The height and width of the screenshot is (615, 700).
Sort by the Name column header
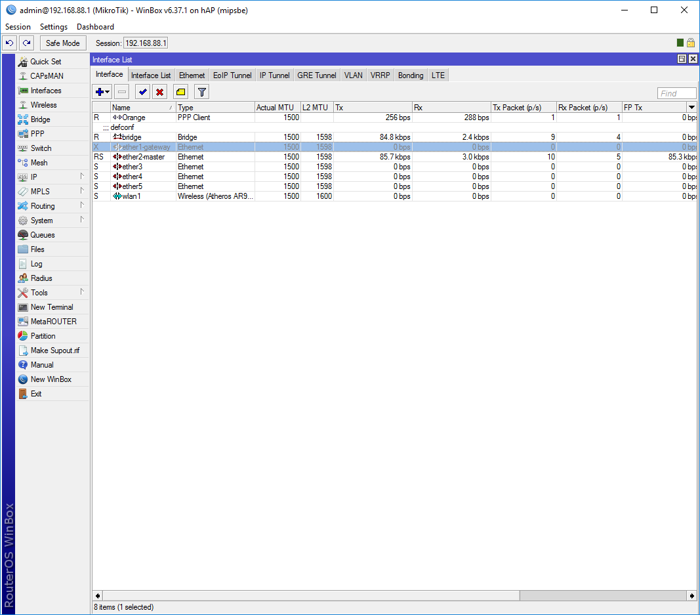pyautogui.click(x=143, y=108)
